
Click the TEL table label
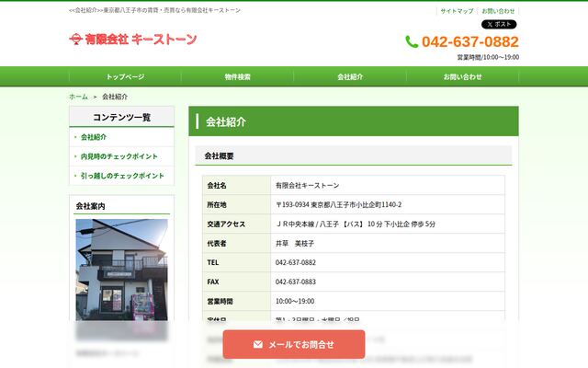pos(212,262)
